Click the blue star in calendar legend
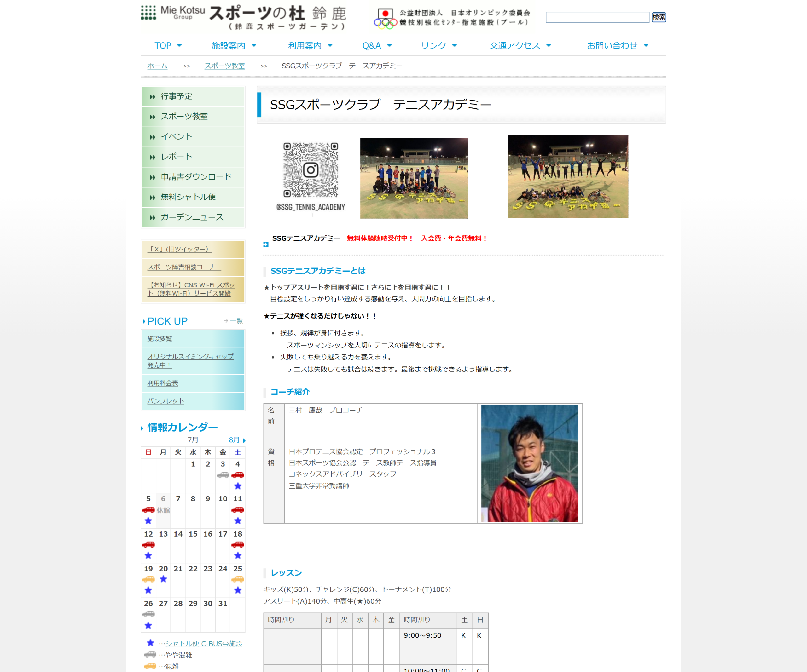 pos(151,643)
